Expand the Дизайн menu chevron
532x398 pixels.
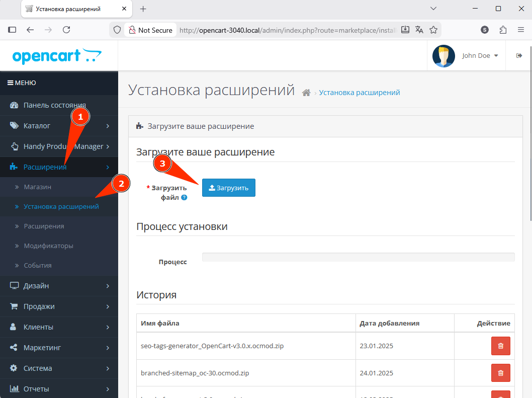[x=108, y=286]
